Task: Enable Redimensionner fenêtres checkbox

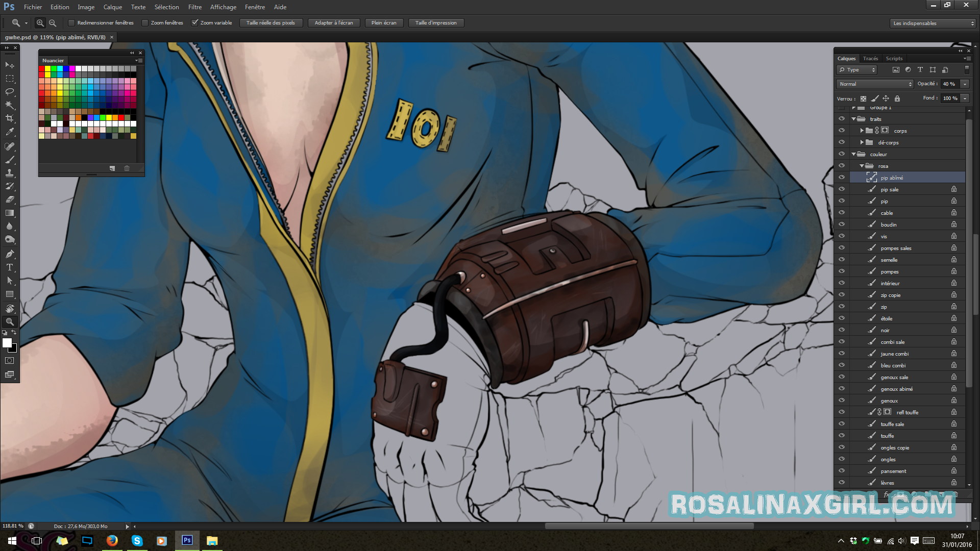Action: [71, 23]
